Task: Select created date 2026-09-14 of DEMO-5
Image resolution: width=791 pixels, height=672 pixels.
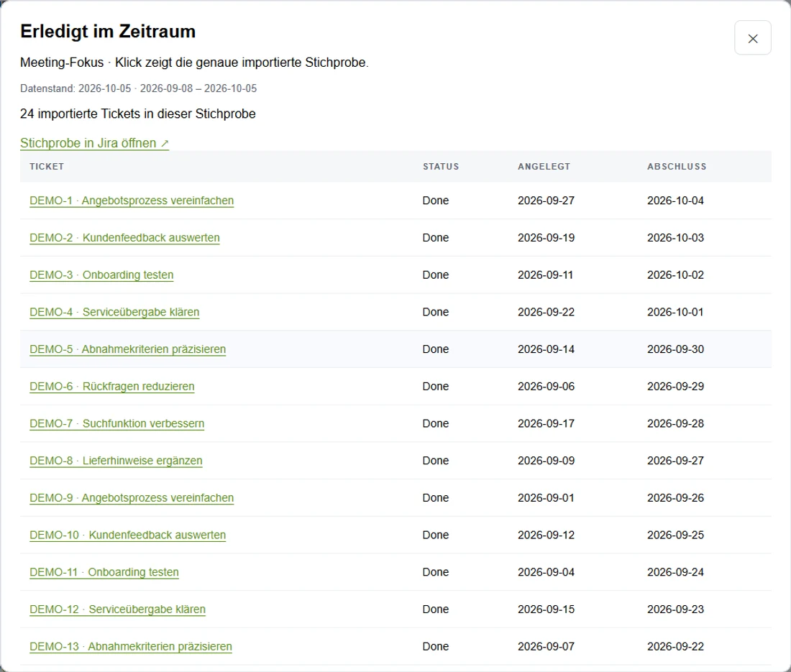Action: 546,349
